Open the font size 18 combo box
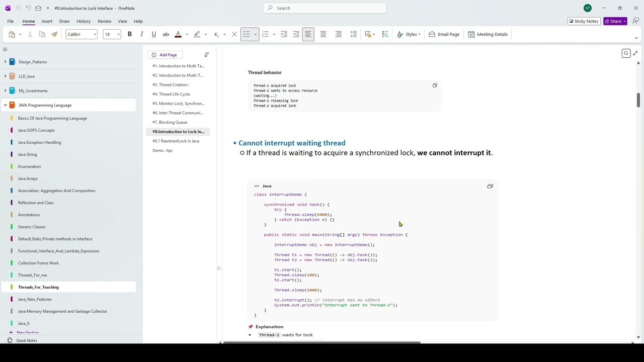 coord(112,34)
